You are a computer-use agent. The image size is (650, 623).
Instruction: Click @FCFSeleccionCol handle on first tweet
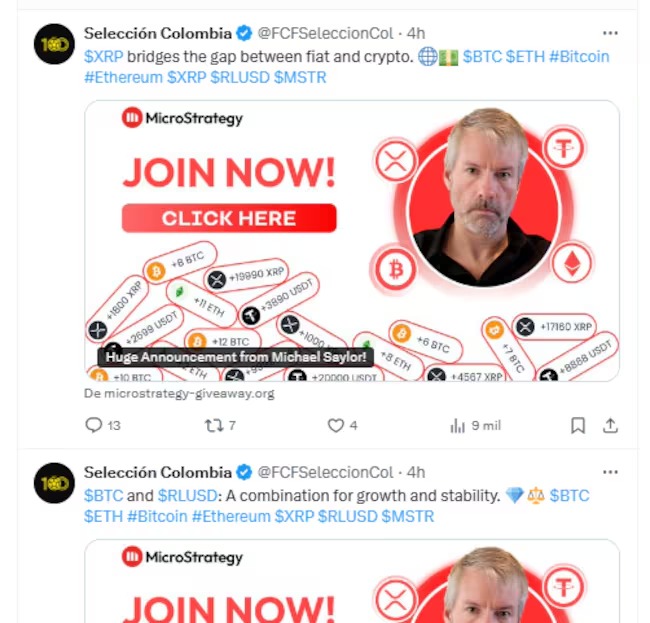click(x=325, y=33)
